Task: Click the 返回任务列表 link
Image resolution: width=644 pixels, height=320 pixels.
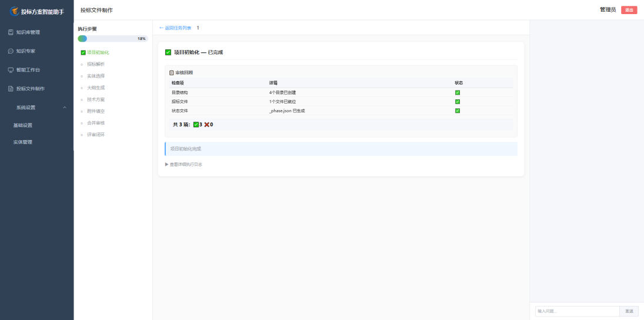Action: coord(175,28)
